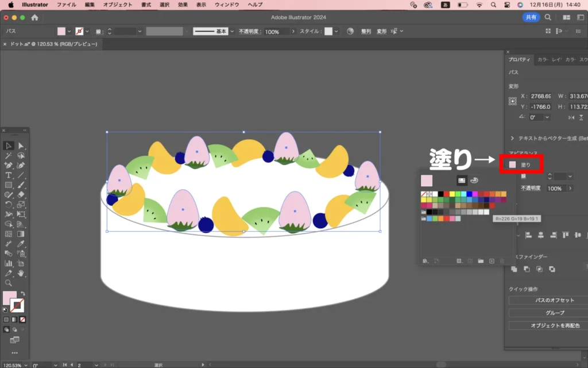The height and width of the screenshot is (368, 588).
Task: Open the zoom level dropdown 120.53%
Action: pyautogui.click(x=25, y=365)
